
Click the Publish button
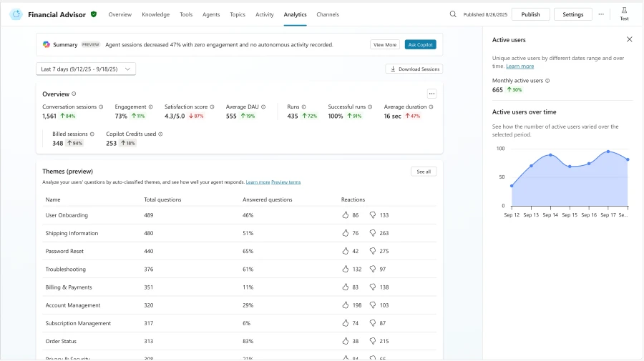[x=530, y=14]
